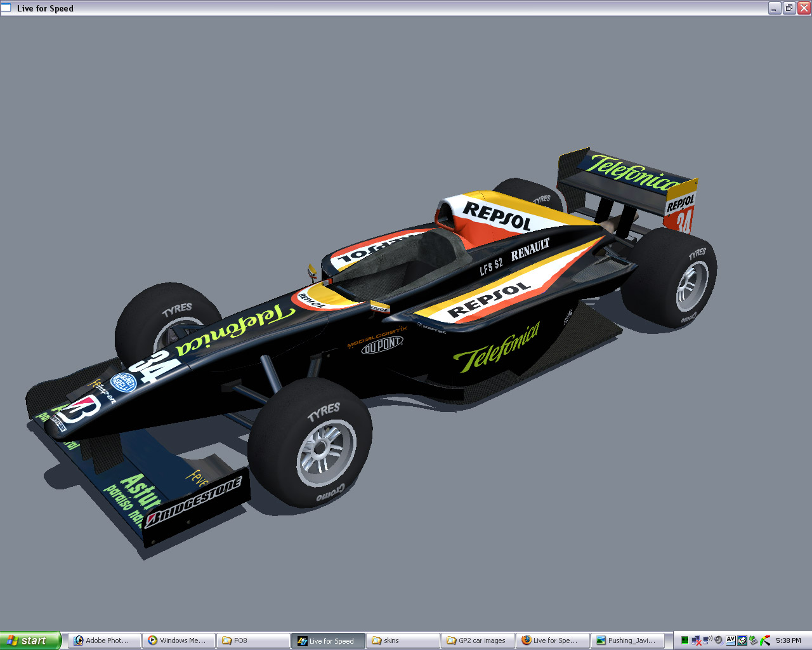Viewport: 812px width, 650px height.
Task: Select the active Live for Speed game taskbar button
Action: [x=328, y=640]
